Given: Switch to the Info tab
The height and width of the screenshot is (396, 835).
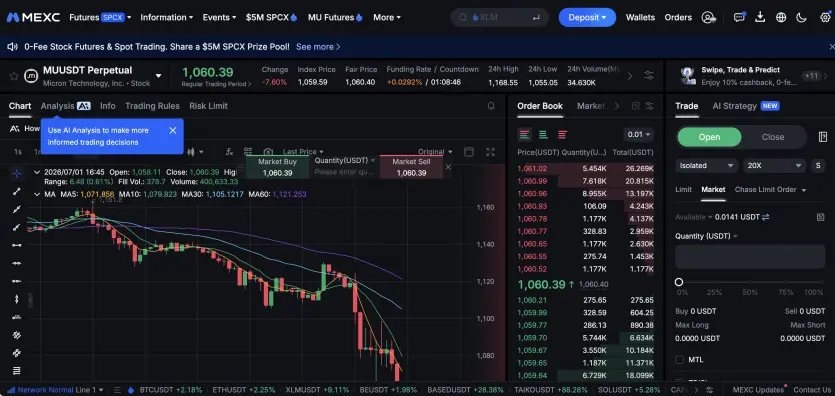Looking at the screenshot, I should coord(108,106).
